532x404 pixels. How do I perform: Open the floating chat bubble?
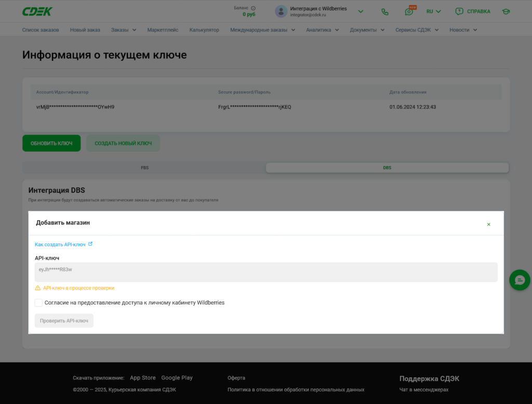click(520, 280)
